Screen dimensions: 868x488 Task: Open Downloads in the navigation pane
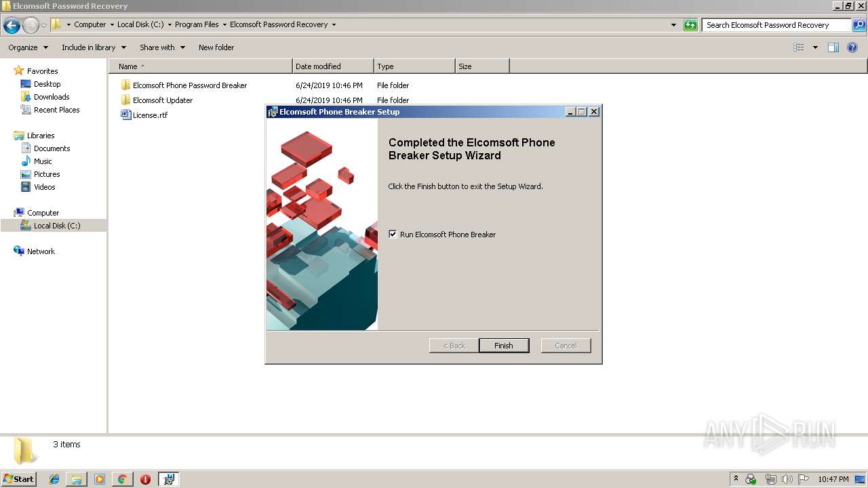click(x=45, y=97)
